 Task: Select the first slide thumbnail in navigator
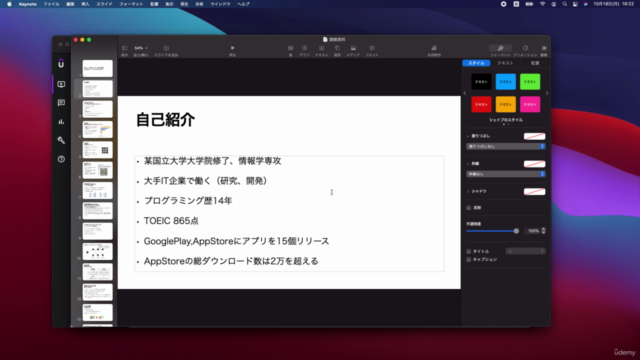tap(98, 69)
